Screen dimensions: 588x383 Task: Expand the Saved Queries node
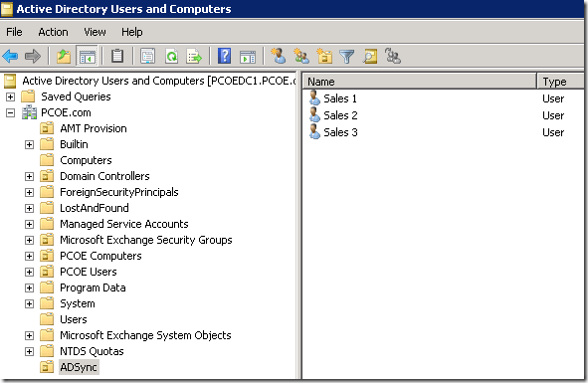[x=11, y=96]
